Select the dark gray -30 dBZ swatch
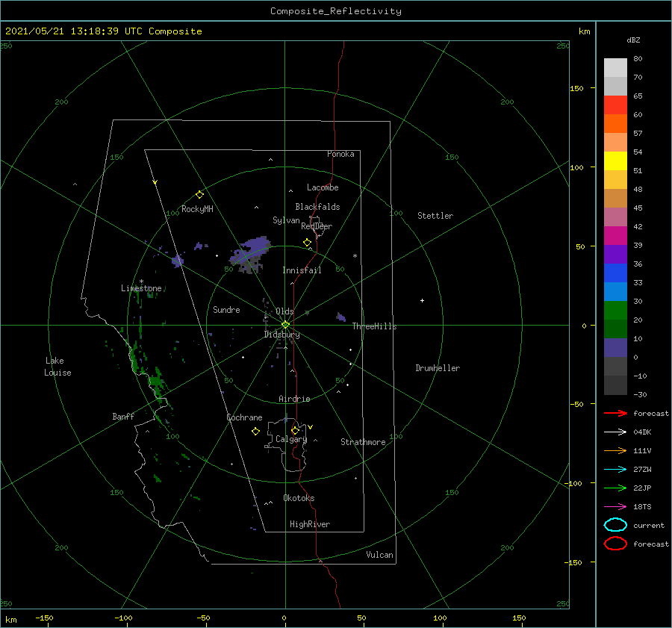Viewport: 672px width, 628px height. (x=615, y=385)
